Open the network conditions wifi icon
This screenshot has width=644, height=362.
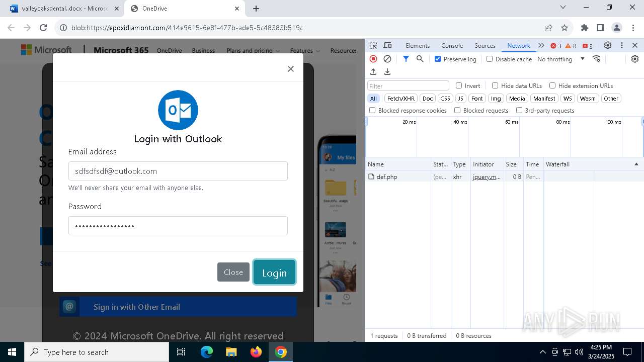pos(597,59)
